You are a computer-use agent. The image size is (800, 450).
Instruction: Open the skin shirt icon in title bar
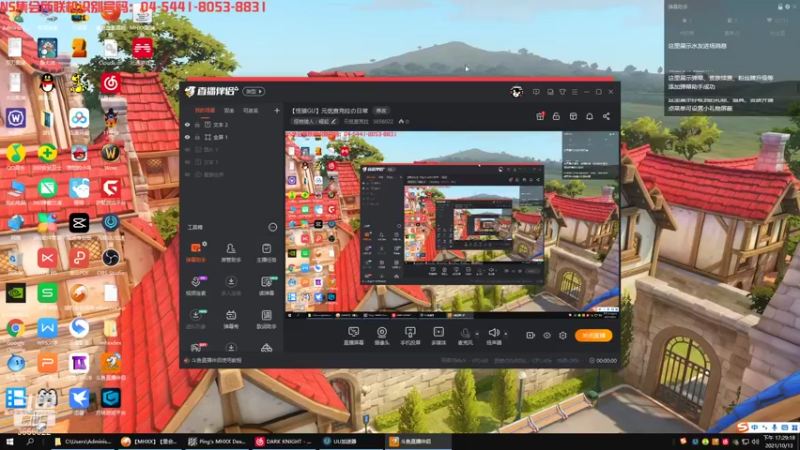tap(562, 92)
